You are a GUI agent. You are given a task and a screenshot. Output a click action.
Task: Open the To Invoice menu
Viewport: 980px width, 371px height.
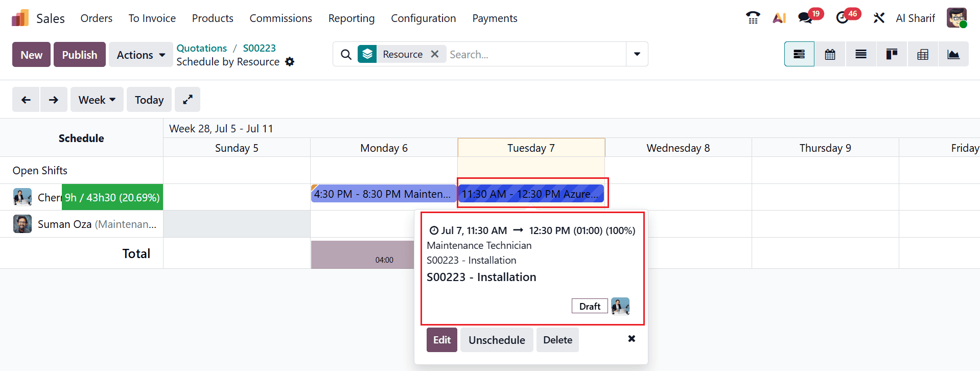click(152, 18)
